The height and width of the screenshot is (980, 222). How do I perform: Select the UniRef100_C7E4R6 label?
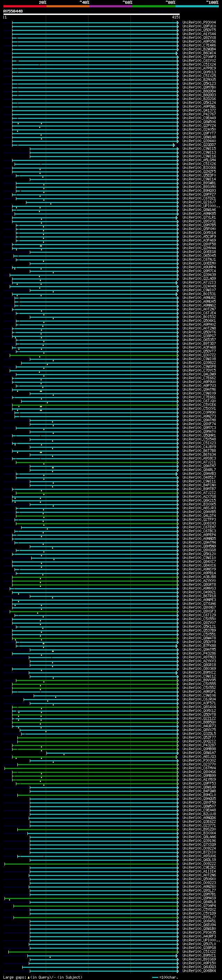pos(199,45)
